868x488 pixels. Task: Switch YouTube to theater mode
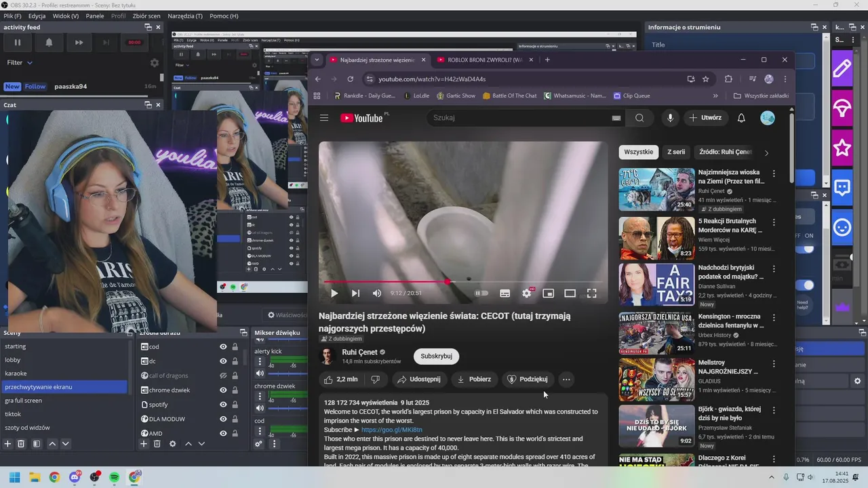pyautogui.click(x=570, y=293)
